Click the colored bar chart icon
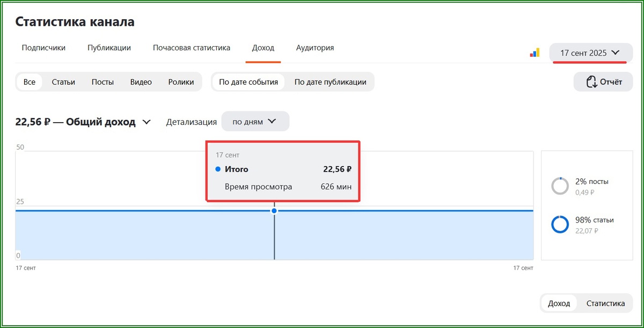This screenshot has width=644, height=328. [535, 53]
